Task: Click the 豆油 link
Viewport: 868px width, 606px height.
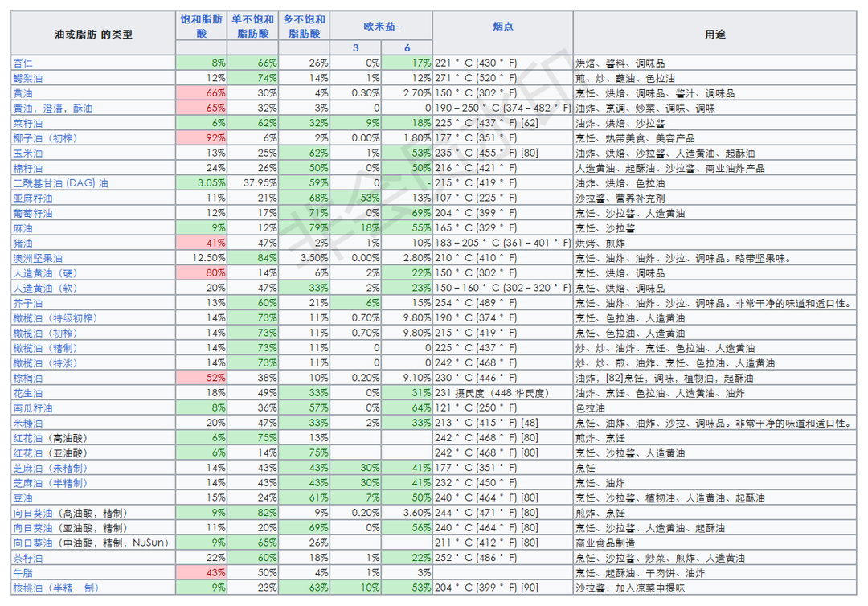Action: [23, 497]
